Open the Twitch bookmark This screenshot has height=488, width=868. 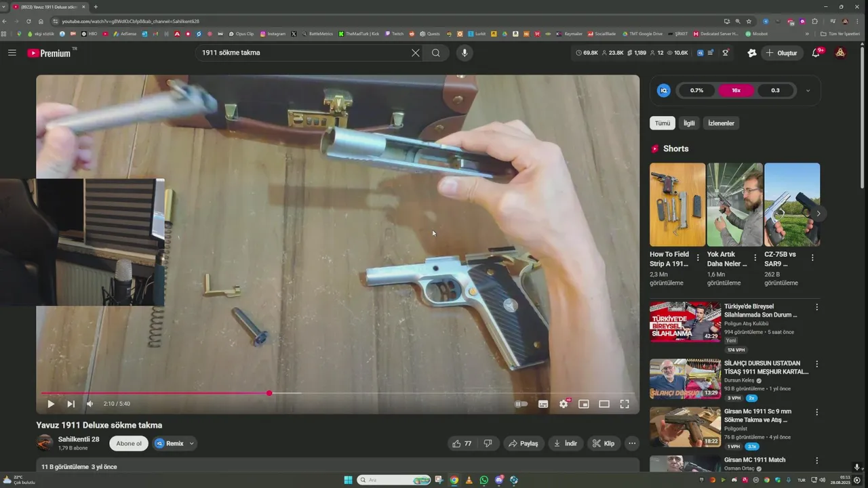(x=394, y=34)
